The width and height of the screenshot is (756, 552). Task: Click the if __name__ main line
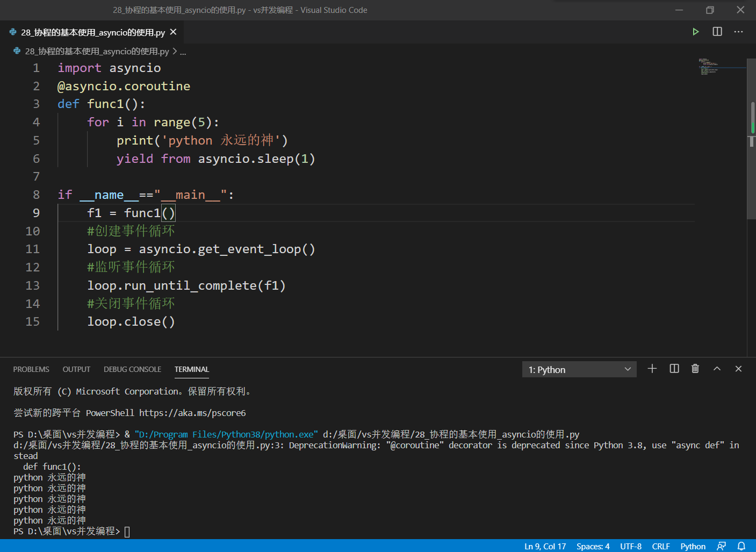[146, 195]
